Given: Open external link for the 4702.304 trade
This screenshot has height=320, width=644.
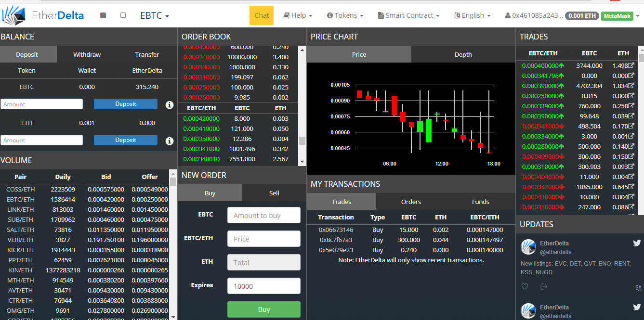Looking at the screenshot, I should tap(631, 86).
